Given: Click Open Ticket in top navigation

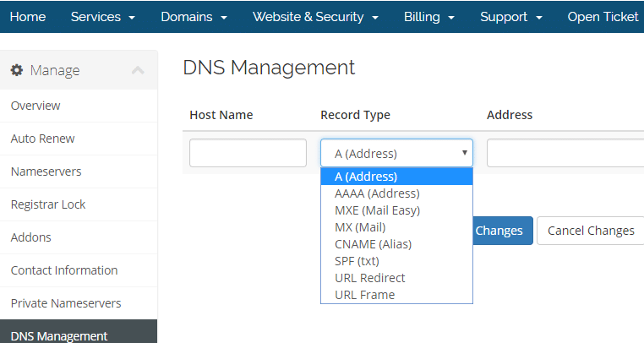Looking at the screenshot, I should tap(603, 17).
